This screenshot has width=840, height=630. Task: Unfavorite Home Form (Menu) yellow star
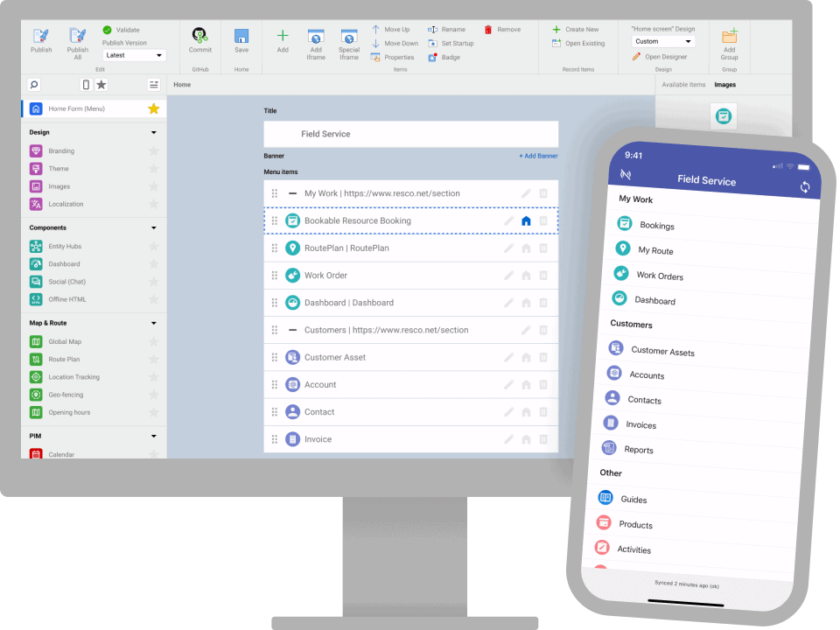(x=154, y=108)
